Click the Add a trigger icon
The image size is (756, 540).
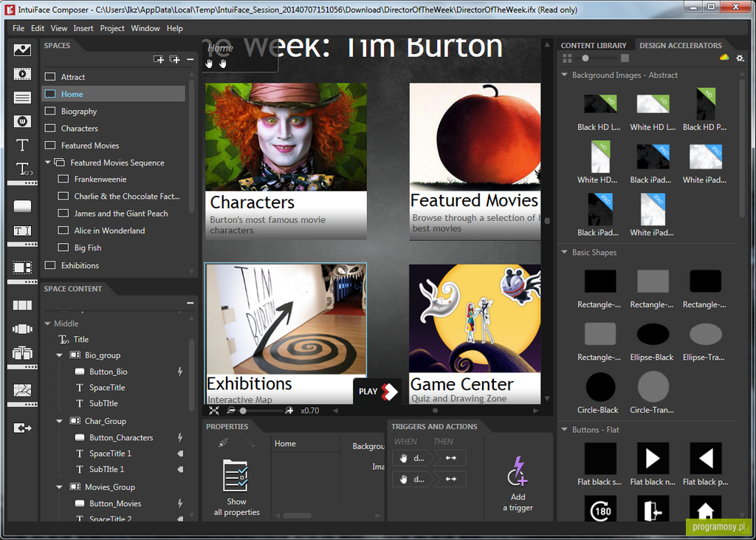[x=518, y=471]
